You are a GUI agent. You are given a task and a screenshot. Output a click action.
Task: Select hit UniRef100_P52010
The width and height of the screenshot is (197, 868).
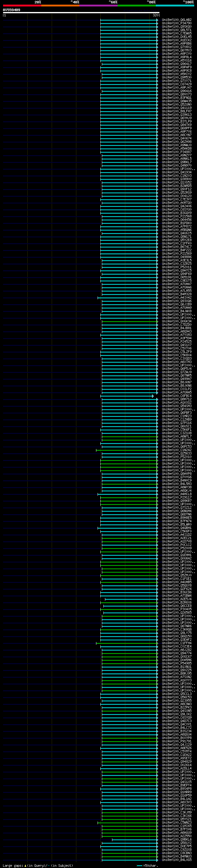[x=177, y=457]
